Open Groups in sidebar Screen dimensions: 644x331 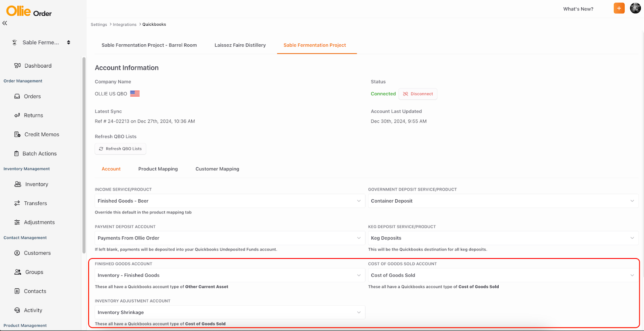[34, 272]
